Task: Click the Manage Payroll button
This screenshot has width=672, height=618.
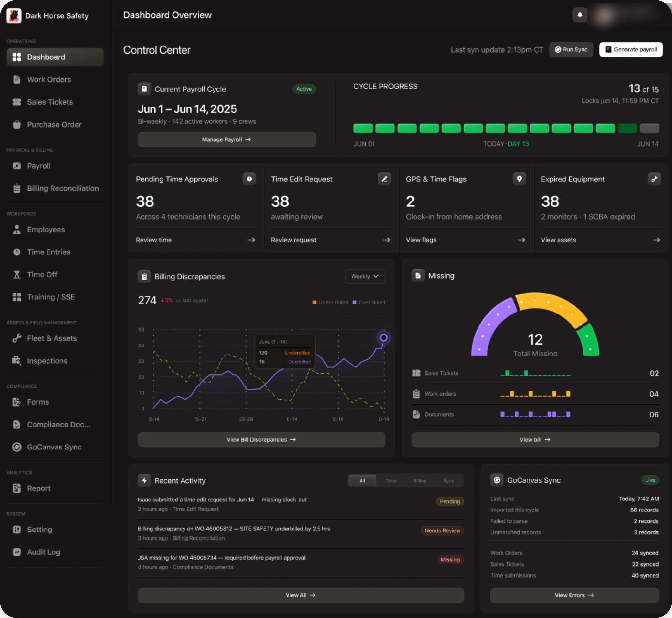Action: click(226, 139)
